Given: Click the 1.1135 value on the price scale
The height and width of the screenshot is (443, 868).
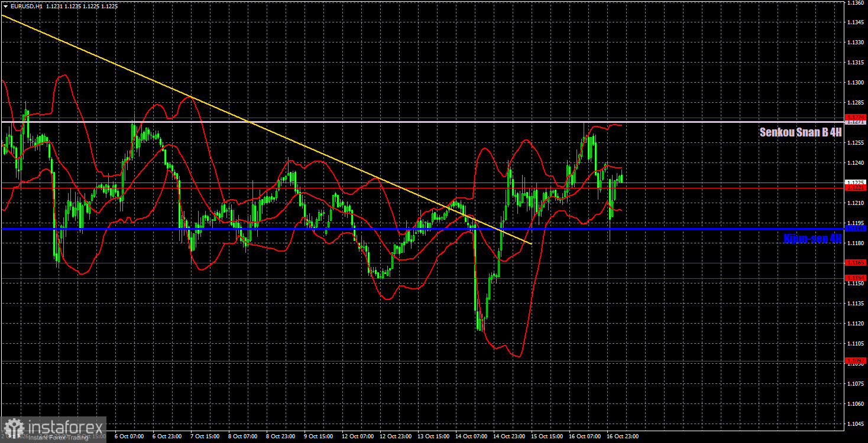Looking at the screenshot, I should pos(856,303).
